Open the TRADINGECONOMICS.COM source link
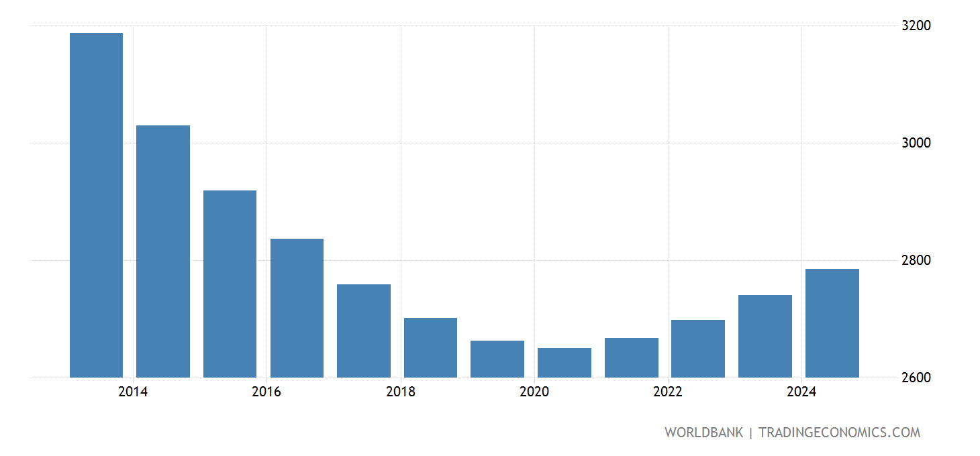This screenshot has height=456, width=980. pyautogui.click(x=839, y=433)
